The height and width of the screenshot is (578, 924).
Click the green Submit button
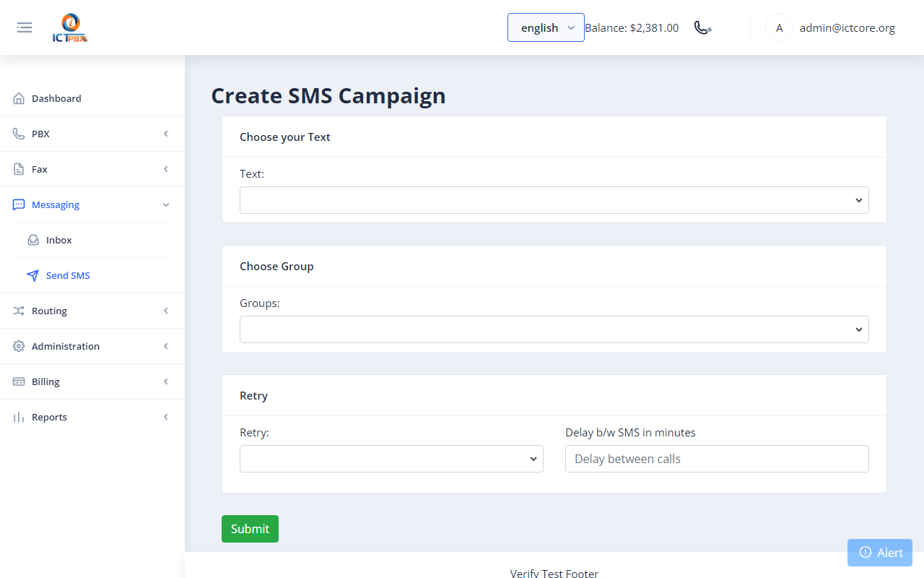click(x=250, y=529)
